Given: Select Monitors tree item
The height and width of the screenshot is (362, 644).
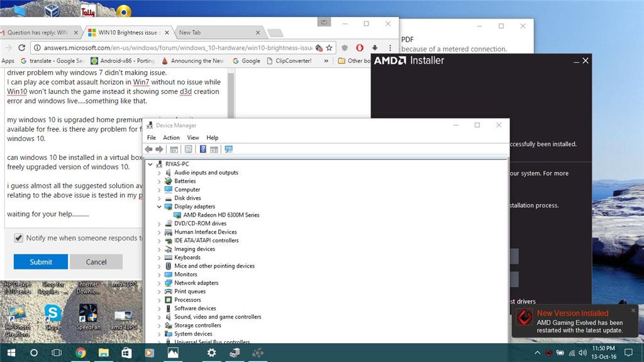Looking at the screenshot, I should pos(186,274).
